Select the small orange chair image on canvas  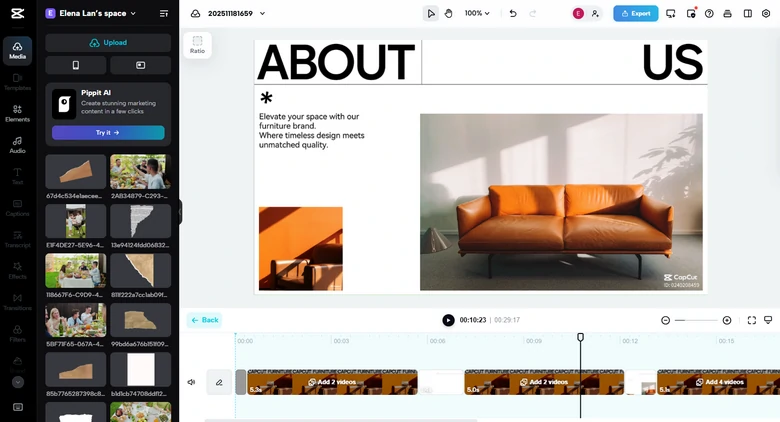tap(300, 249)
